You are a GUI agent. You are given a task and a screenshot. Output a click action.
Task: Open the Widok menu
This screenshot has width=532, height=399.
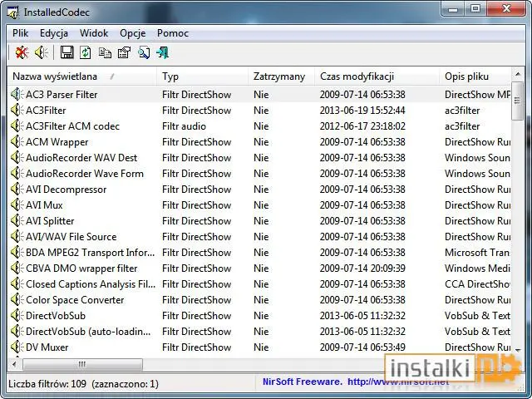[x=94, y=33]
